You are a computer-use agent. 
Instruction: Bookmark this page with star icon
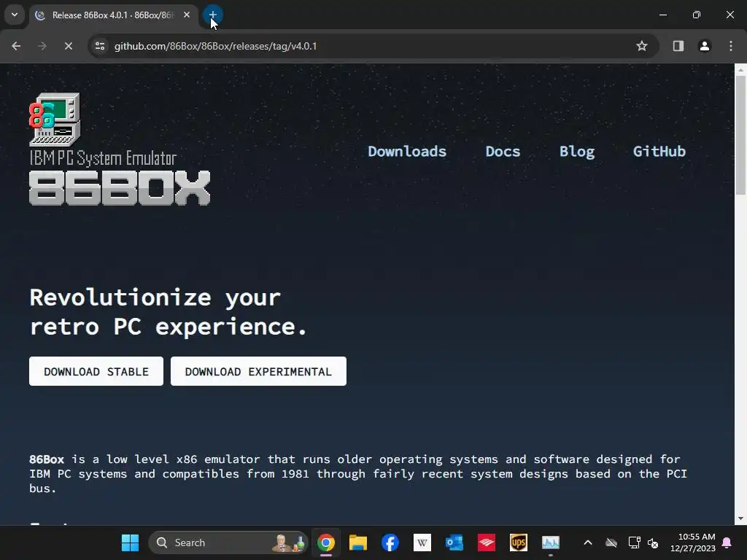coord(642,46)
